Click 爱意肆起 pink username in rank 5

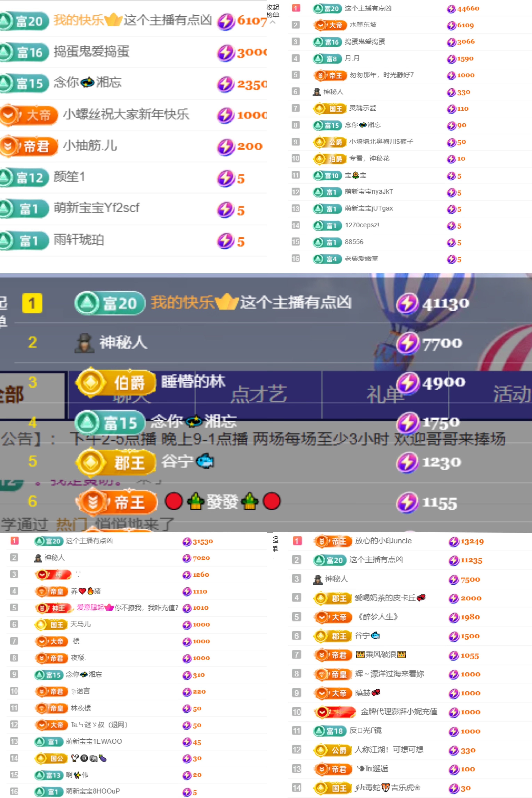click(x=90, y=607)
